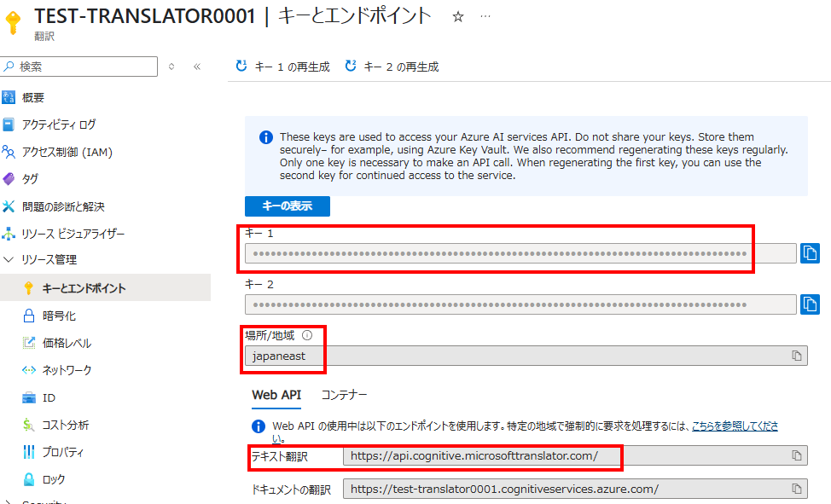Open リソース ビジュアライザー menu item
The image size is (831, 504).
pyautogui.click(x=73, y=234)
